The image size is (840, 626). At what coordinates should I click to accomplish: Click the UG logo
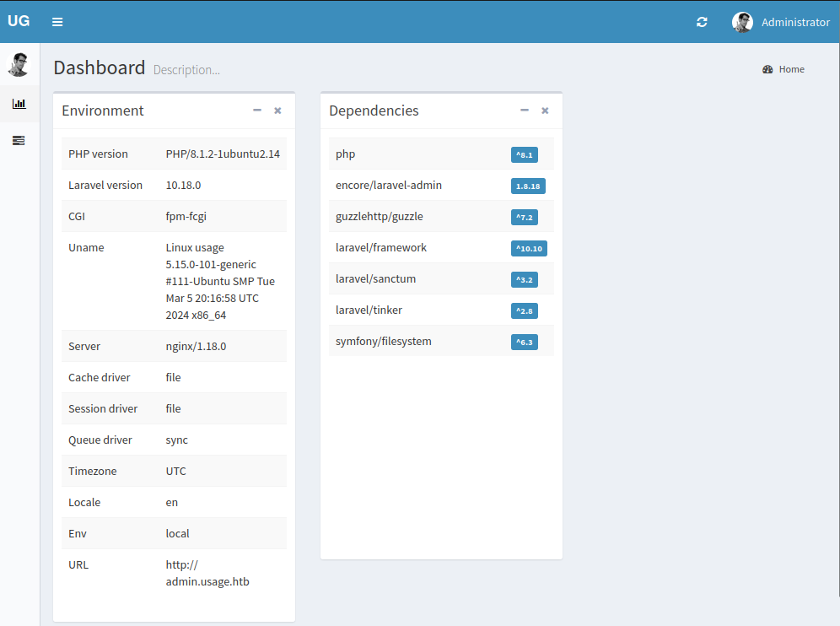[x=19, y=21]
